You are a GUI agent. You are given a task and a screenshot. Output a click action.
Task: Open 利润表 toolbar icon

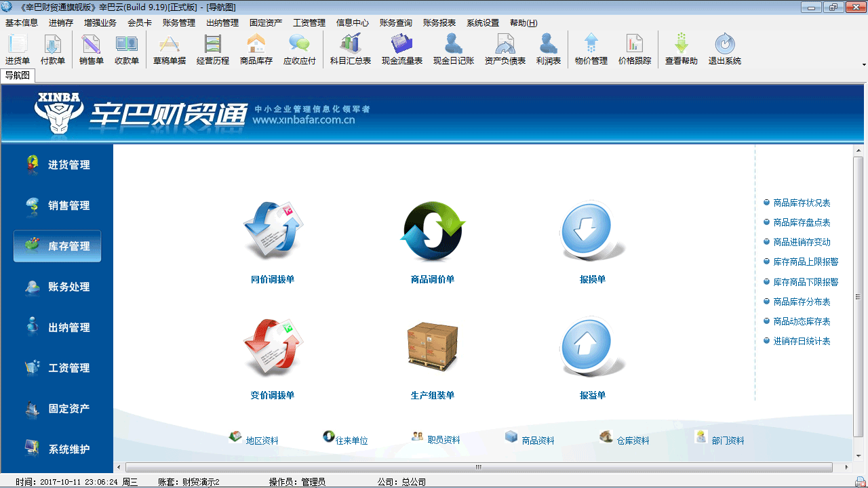point(549,49)
